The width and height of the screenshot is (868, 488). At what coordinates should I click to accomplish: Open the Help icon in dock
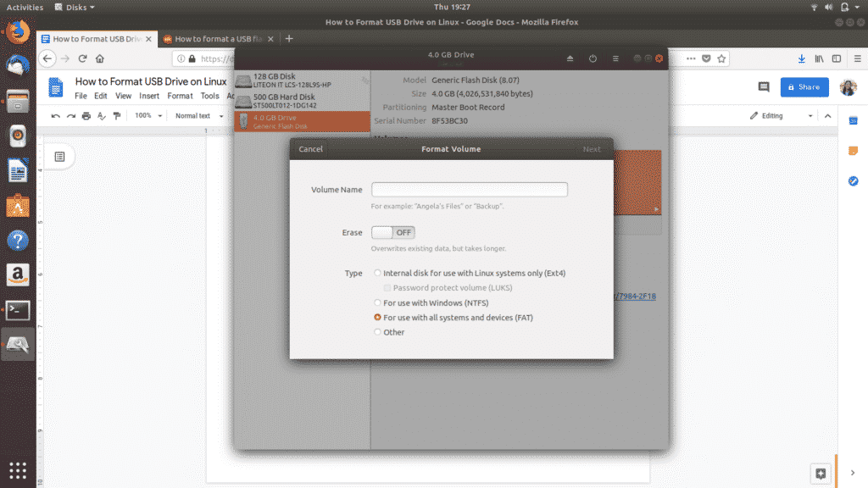[18, 241]
